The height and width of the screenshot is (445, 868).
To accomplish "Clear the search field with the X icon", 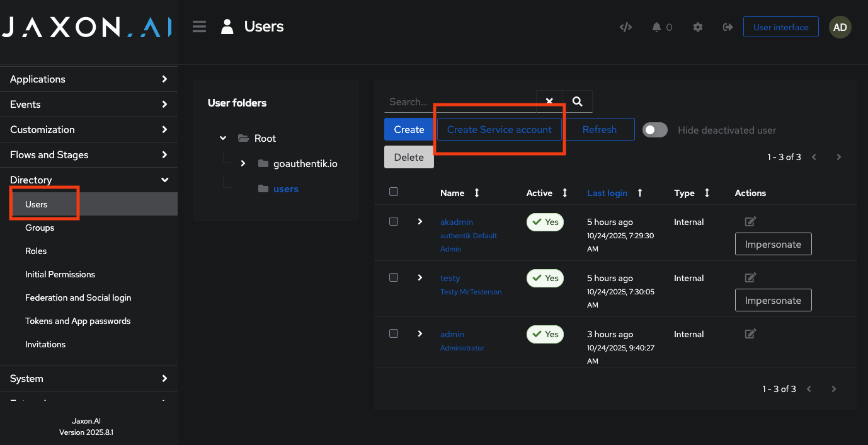I will click(x=549, y=101).
